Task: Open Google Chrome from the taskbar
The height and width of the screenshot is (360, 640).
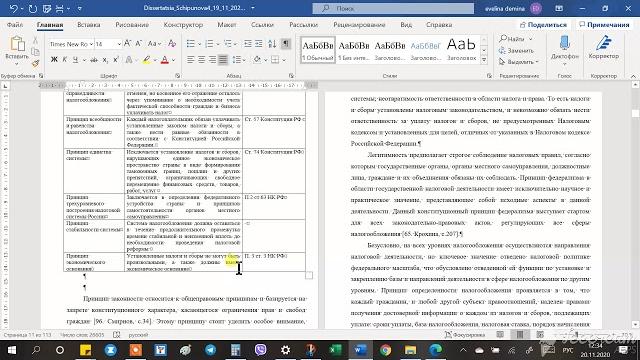Action: (x=385, y=350)
